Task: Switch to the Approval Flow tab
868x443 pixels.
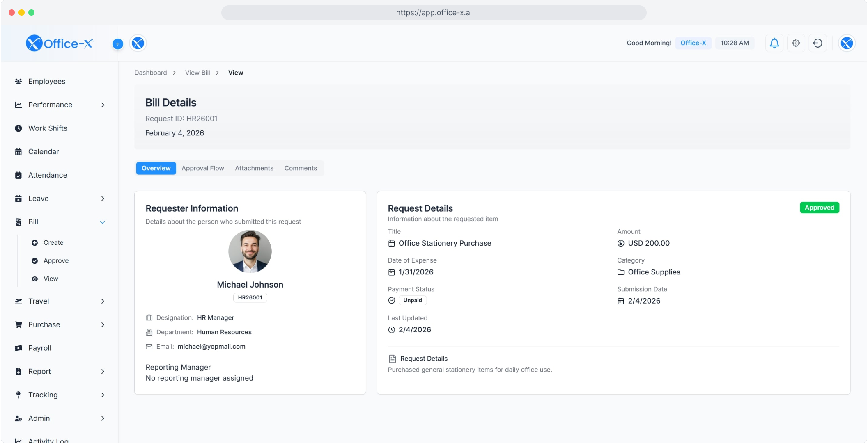Action: (x=202, y=168)
